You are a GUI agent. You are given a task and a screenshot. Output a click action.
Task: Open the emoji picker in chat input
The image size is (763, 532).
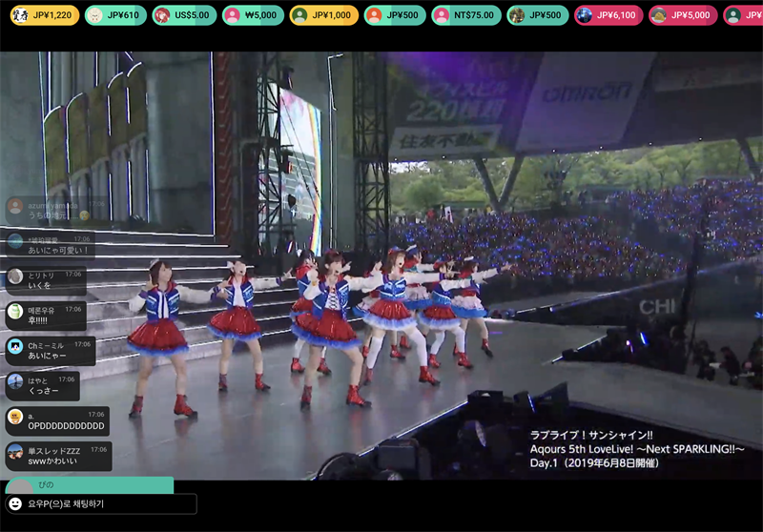(x=15, y=503)
